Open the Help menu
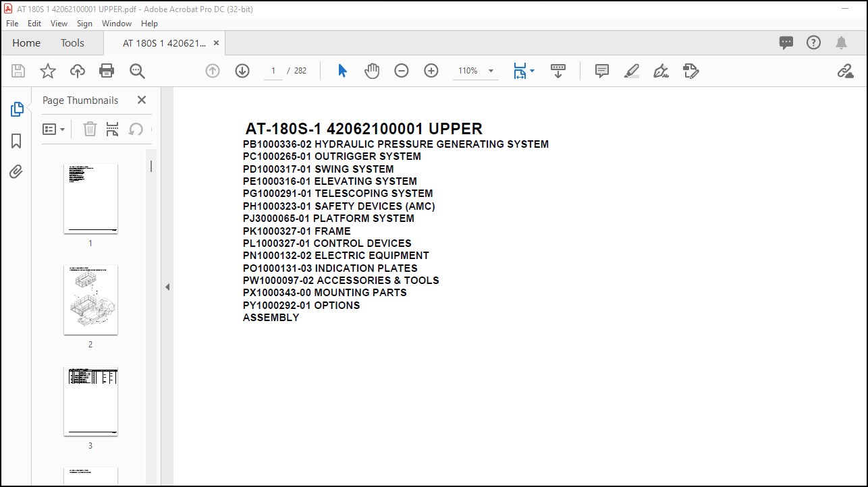Viewport: 868px width, 487px height. click(149, 23)
